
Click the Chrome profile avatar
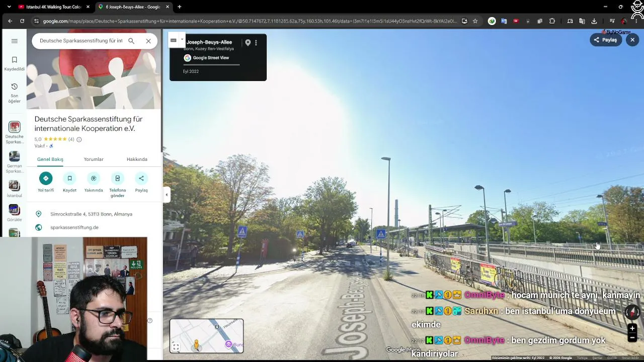(x=624, y=21)
